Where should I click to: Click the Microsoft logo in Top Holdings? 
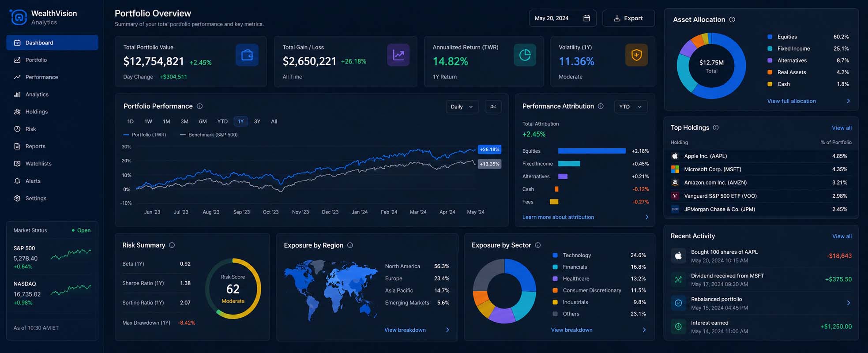click(x=675, y=169)
